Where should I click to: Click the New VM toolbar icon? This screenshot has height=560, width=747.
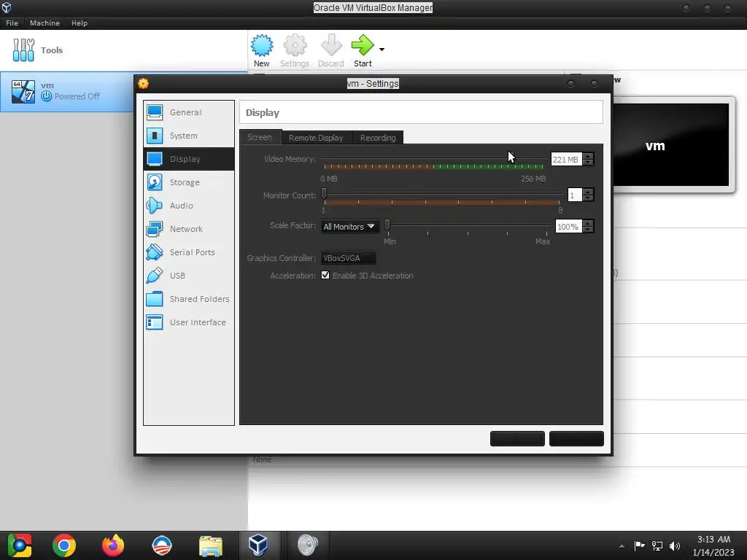pyautogui.click(x=262, y=50)
